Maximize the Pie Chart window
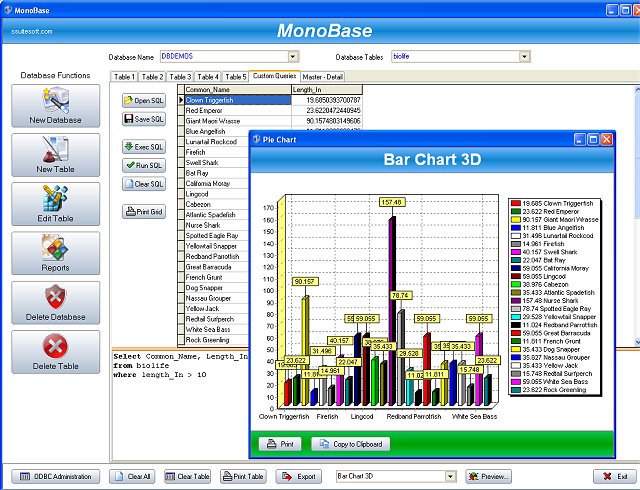 tap(593, 140)
